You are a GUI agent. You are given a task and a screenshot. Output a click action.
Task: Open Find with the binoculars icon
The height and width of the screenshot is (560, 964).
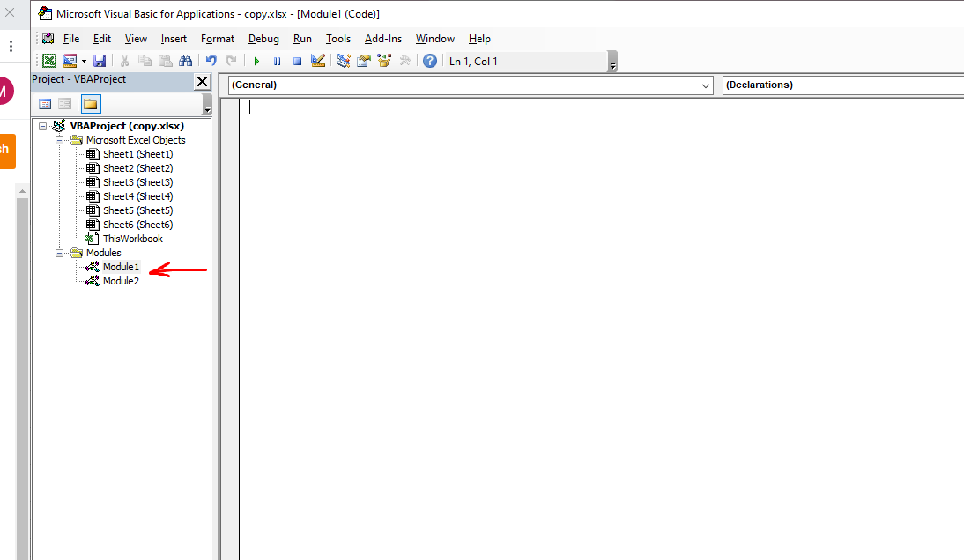[x=185, y=61]
